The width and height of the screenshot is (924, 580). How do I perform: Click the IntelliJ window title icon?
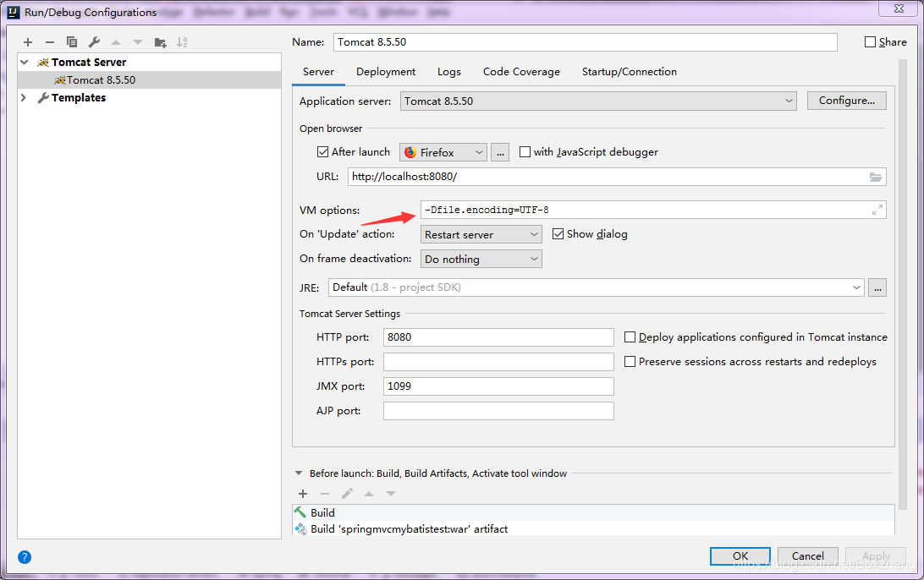point(13,12)
